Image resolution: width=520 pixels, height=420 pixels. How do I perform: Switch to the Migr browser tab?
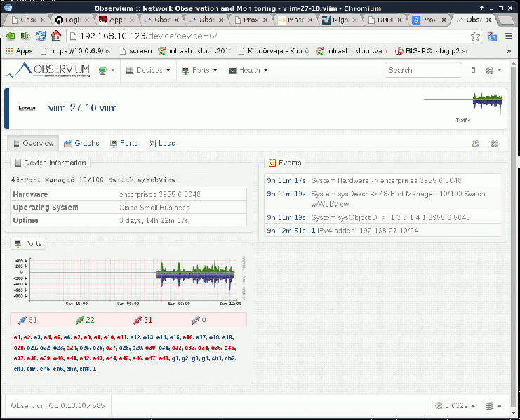[x=340, y=20]
